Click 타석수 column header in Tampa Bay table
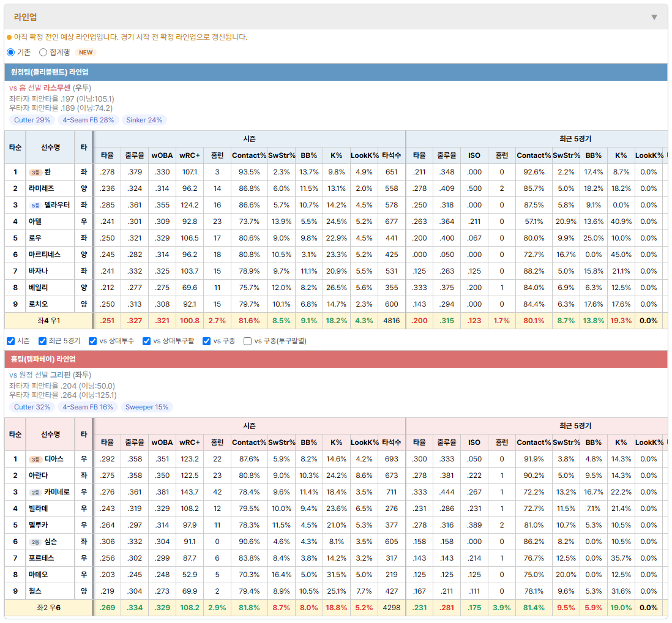This screenshot has height=623, width=672. 391,442
